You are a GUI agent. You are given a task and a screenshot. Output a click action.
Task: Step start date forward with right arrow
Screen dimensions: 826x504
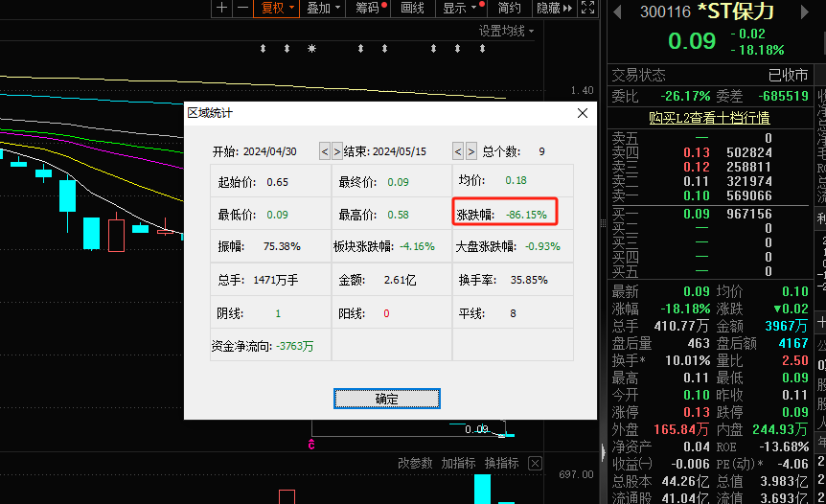pyautogui.click(x=337, y=151)
